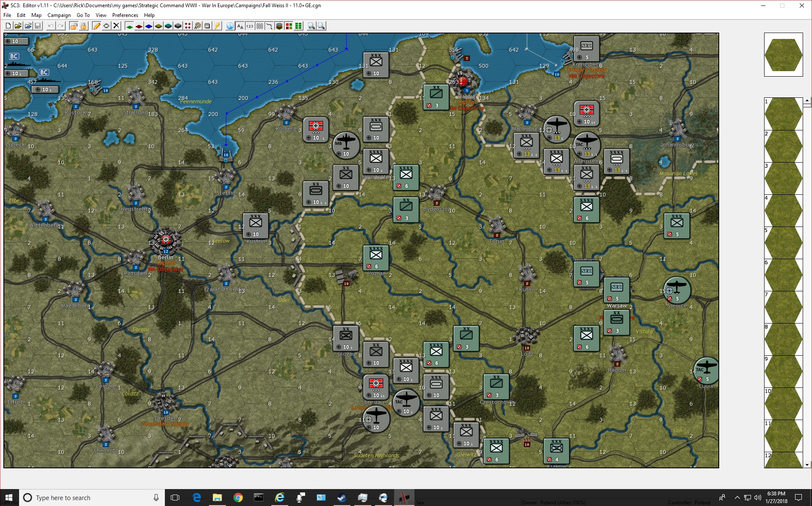Viewport: 812px width, 506px height.
Task: Select the red layer tile icon
Action: pos(139,26)
